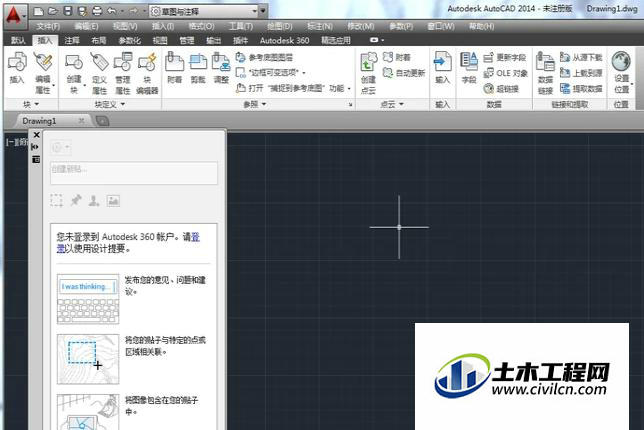Click 提取数据 extract data
The image size is (644, 430).
581,88
